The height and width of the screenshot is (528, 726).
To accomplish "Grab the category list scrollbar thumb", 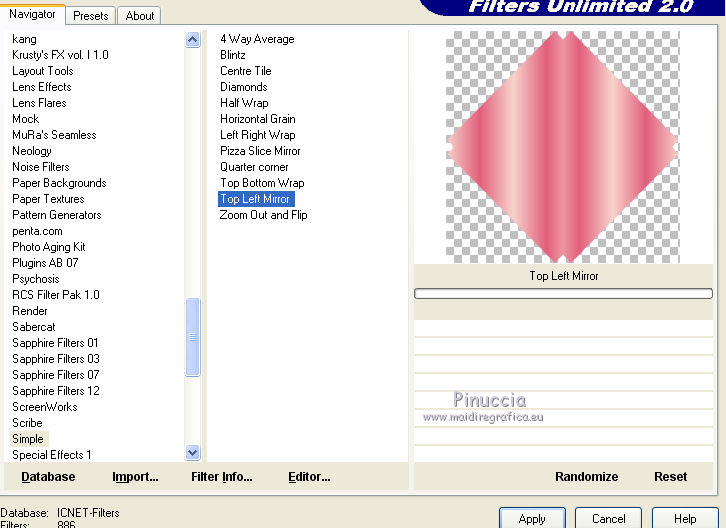I will (x=193, y=337).
